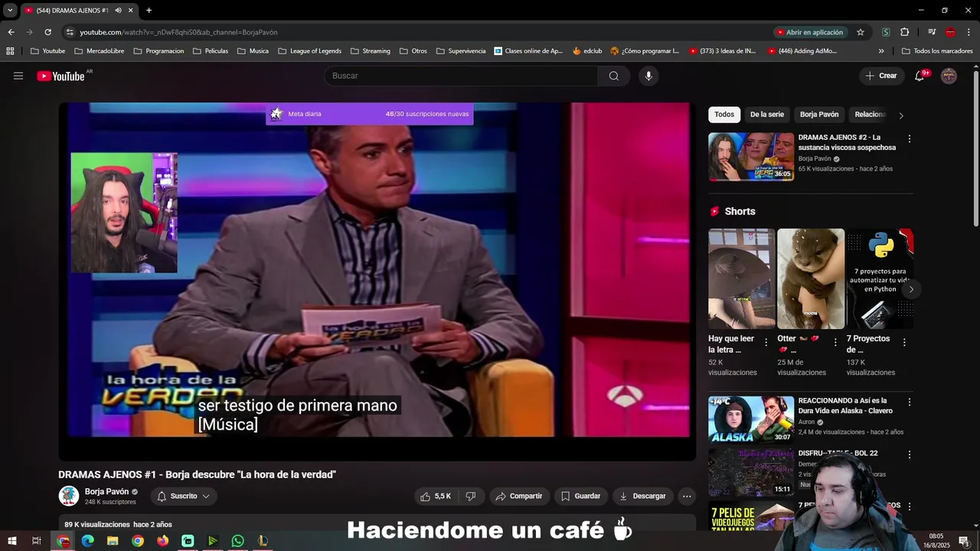Click the address bar URL
980x551 pixels.
point(178,32)
